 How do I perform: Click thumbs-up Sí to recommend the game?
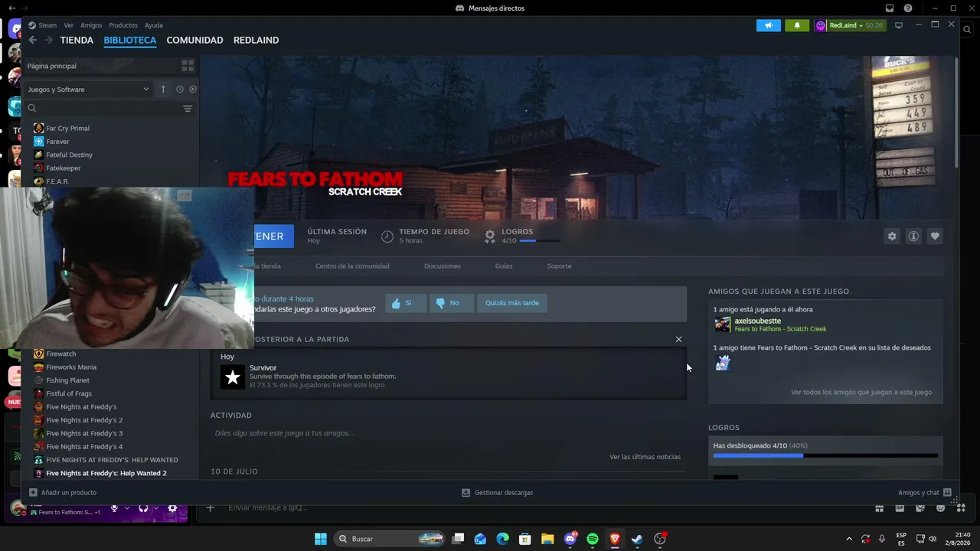[x=406, y=303]
